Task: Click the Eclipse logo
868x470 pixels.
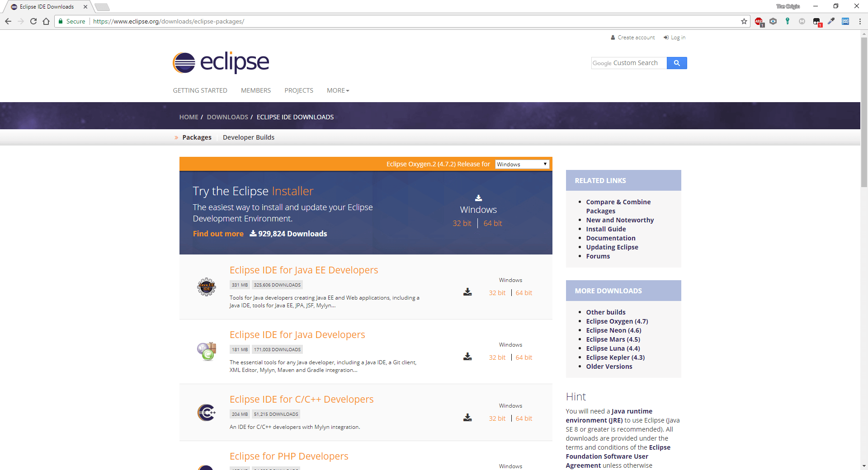Action: click(x=221, y=62)
